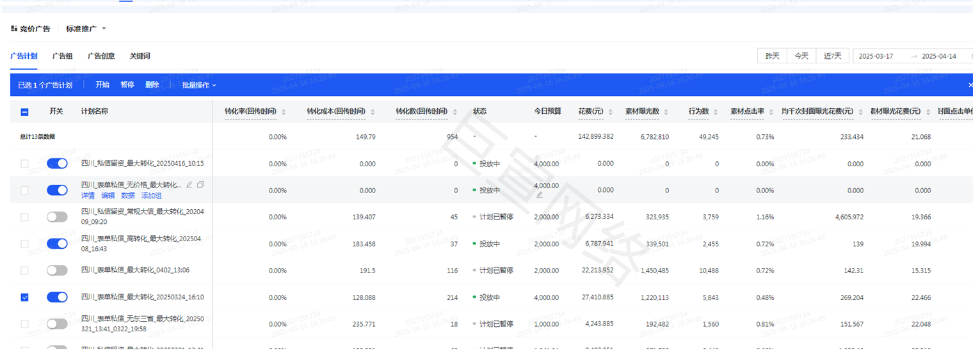Turn on switch for 四川_表单私信_无东三省 plan

[x=57, y=324]
